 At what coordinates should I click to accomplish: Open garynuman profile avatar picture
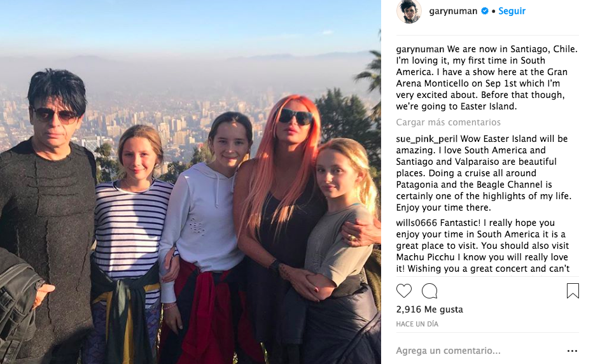(408, 11)
